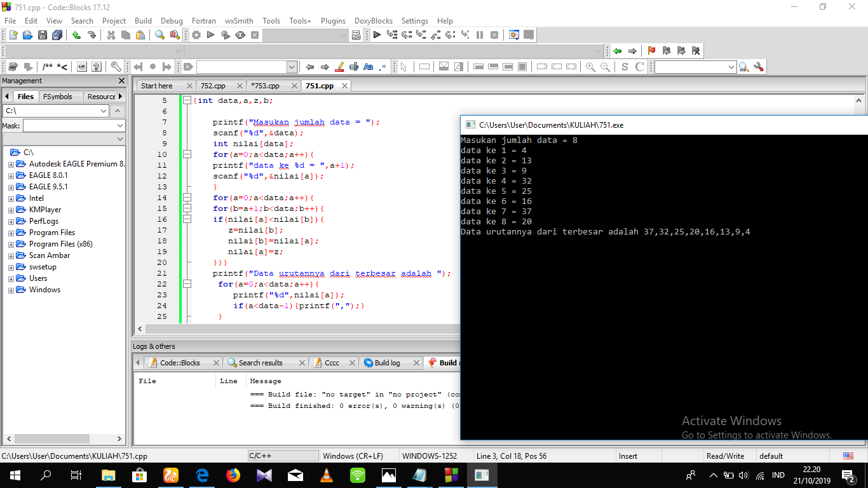Collapse code fold at line 10
868x488 pixels.
click(x=187, y=154)
